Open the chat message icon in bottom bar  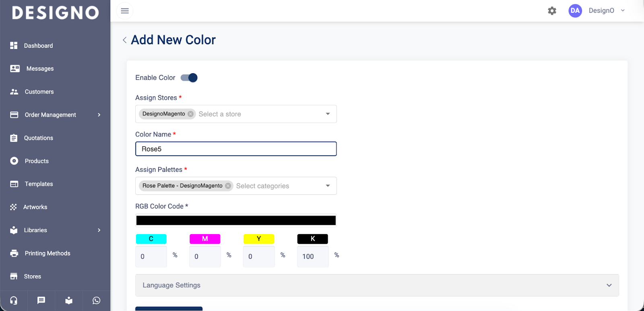point(41,301)
